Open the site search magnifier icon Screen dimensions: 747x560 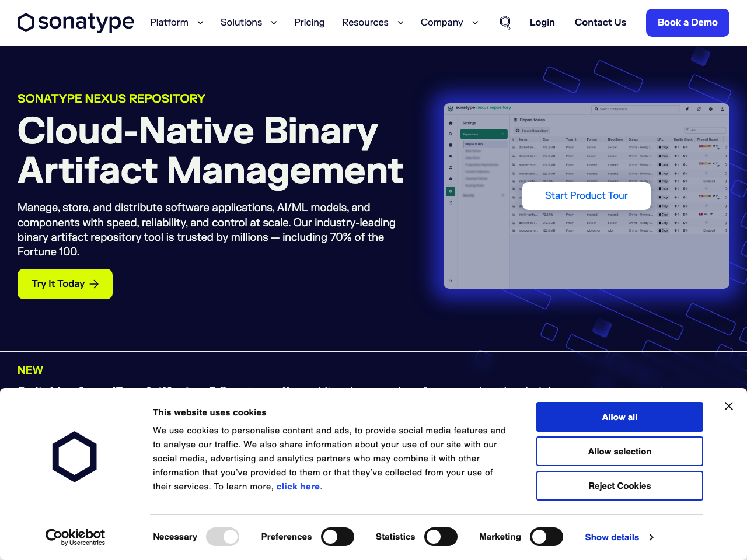click(x=505, y=23)
